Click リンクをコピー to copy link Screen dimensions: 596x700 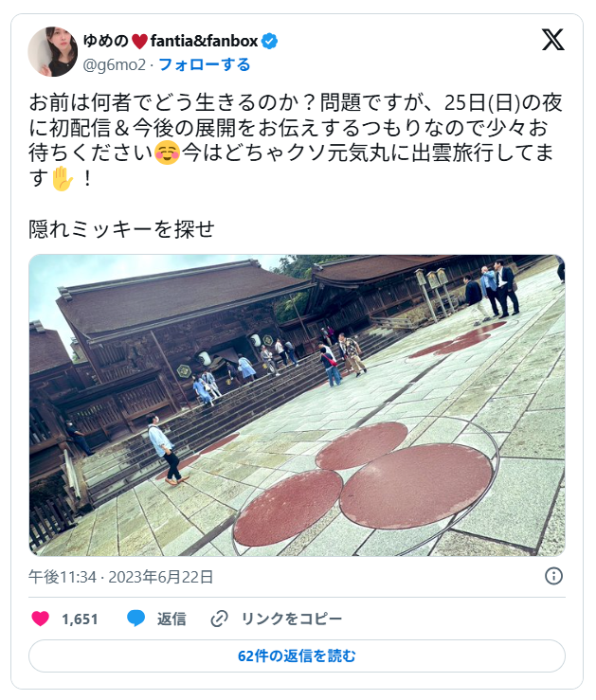pyautogui.click(x=292, y=619)
